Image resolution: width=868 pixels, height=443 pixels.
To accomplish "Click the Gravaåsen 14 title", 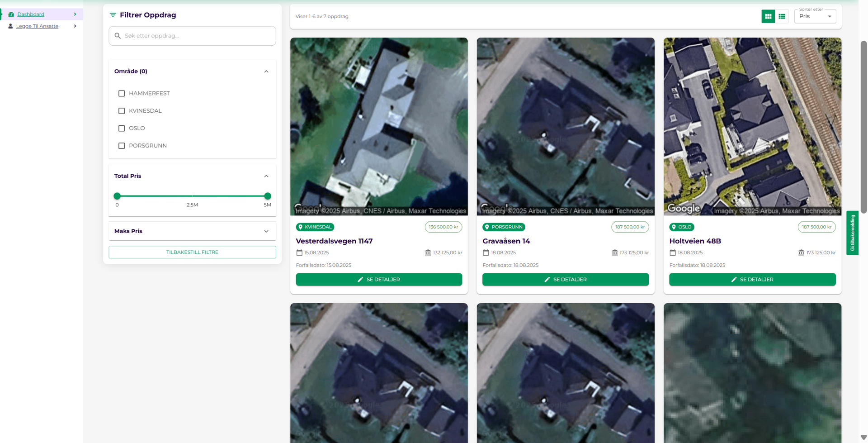I will [506, 241].
